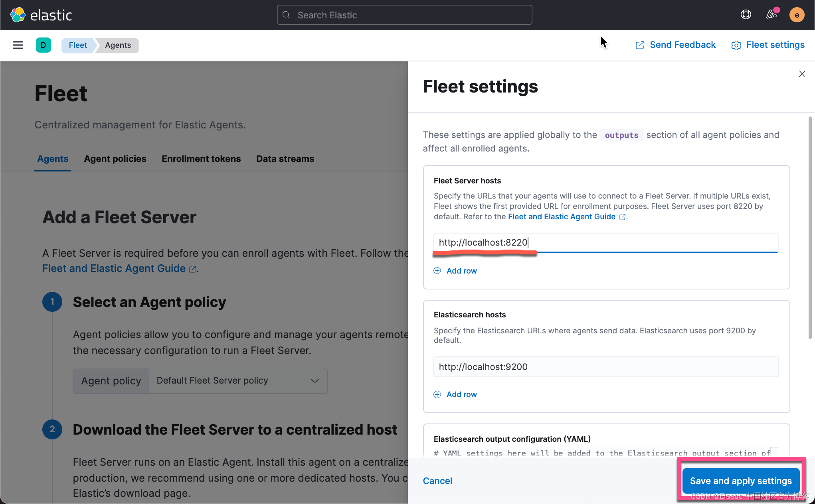Select the Data streams tab
815x504 pixels.
pyautogui.click(x=285, y=159)
